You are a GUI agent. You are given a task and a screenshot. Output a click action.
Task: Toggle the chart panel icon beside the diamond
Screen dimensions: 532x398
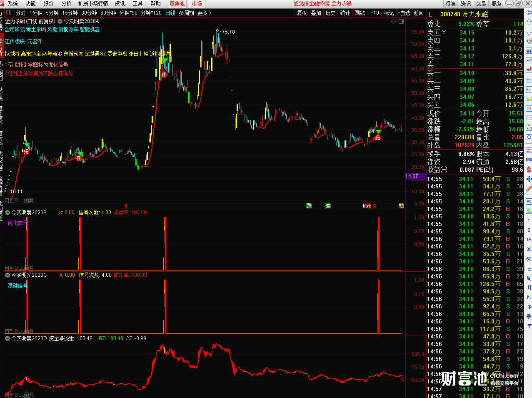(401, 21)
